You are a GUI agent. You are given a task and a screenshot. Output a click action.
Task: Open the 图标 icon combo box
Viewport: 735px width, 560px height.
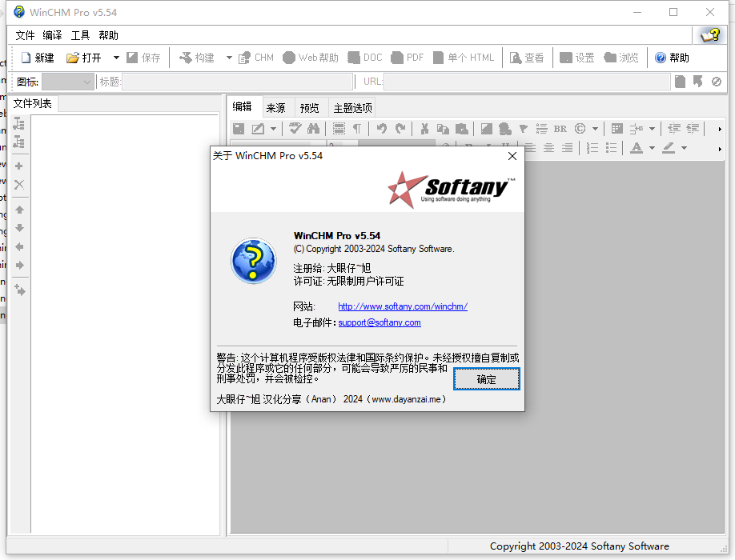click(67, 82)
